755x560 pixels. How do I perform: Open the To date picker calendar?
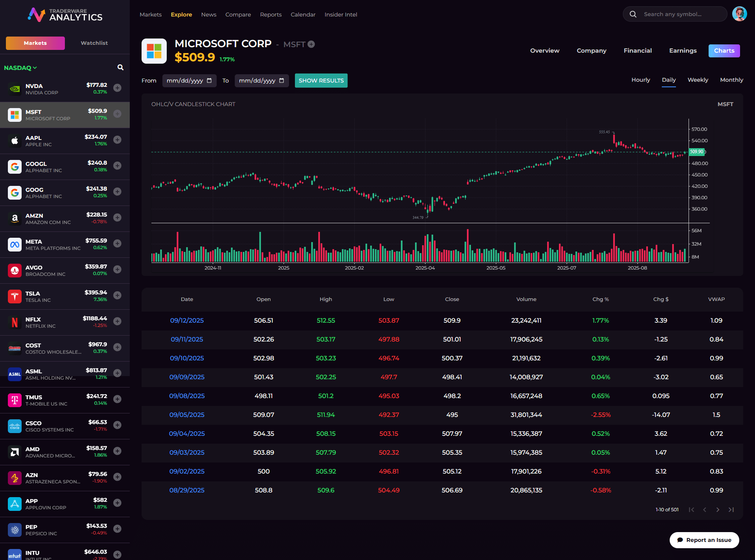(x=282, y=81)
